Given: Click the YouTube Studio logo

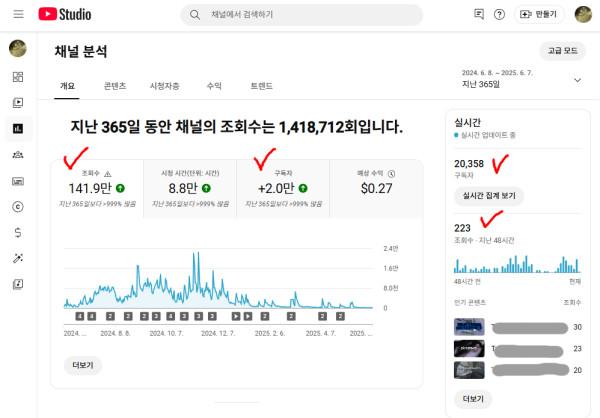Looking at the screenshot, I should click(65, 14).
